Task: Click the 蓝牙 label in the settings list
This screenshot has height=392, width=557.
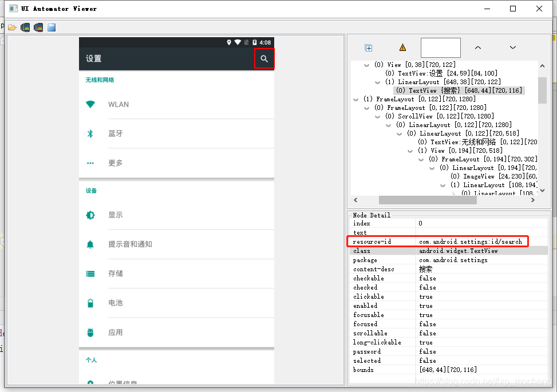Action: [x=116, y=133]
